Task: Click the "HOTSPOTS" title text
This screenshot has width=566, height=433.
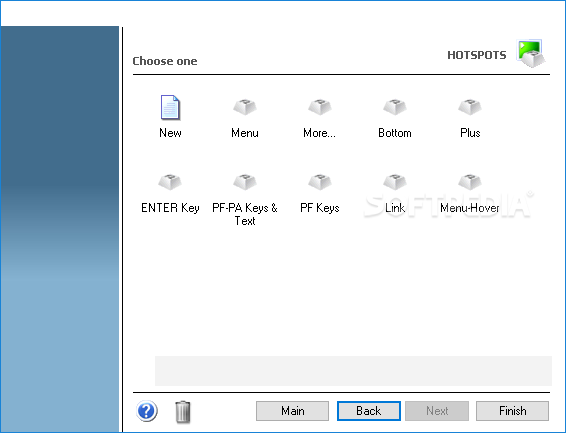Action: point(477,55)
